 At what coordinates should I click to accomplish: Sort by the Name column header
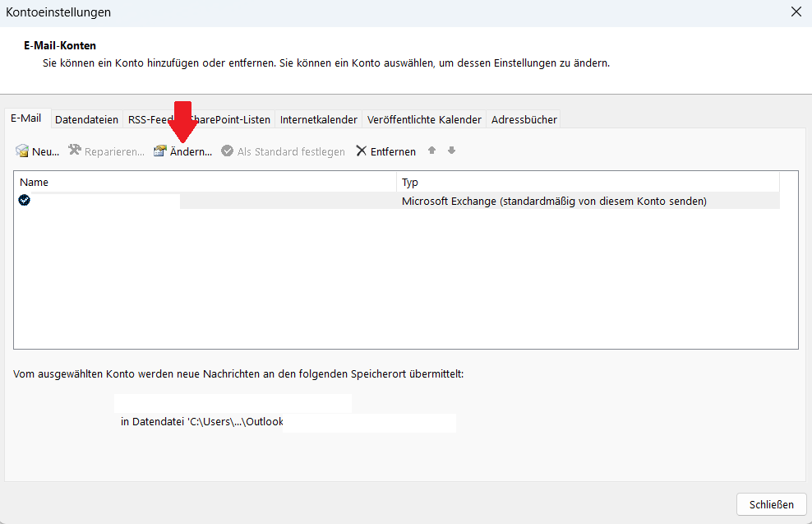click(x=205, y=182)
